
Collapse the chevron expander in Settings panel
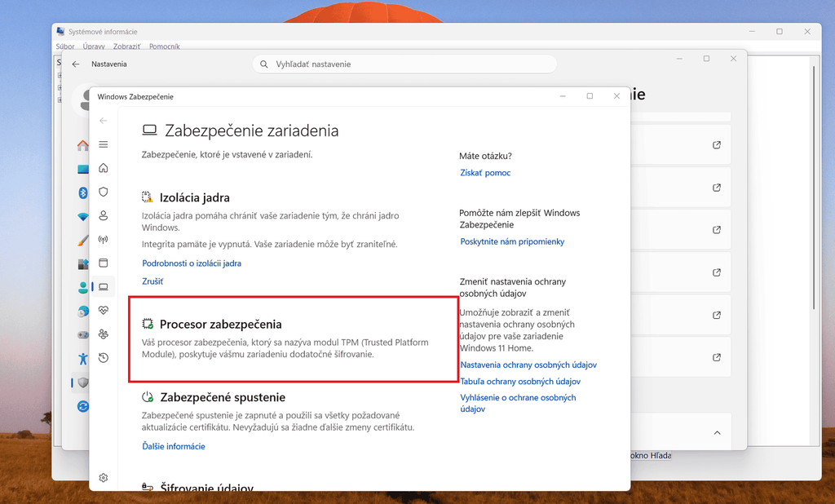pyautogui.click(x=717, y=432)
